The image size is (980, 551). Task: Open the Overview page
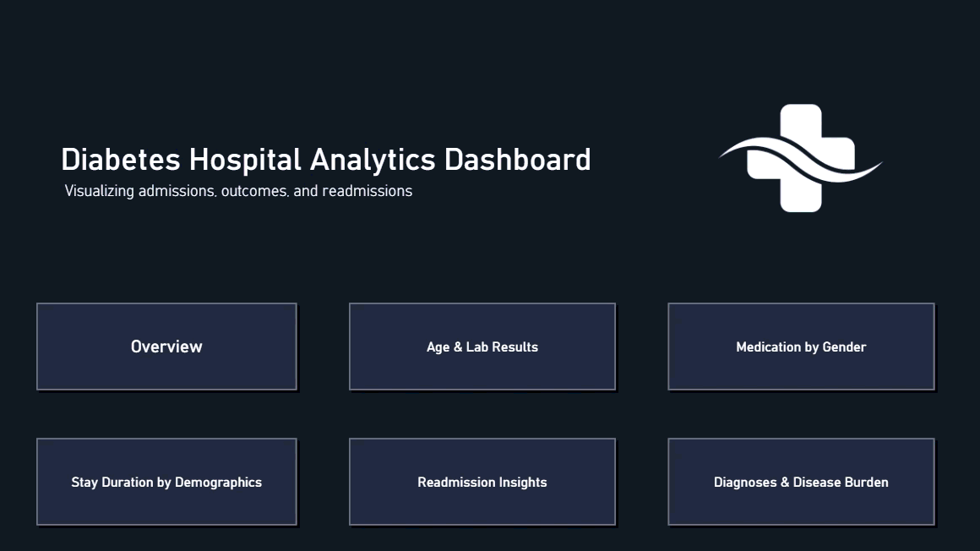[x=166, y=346]
